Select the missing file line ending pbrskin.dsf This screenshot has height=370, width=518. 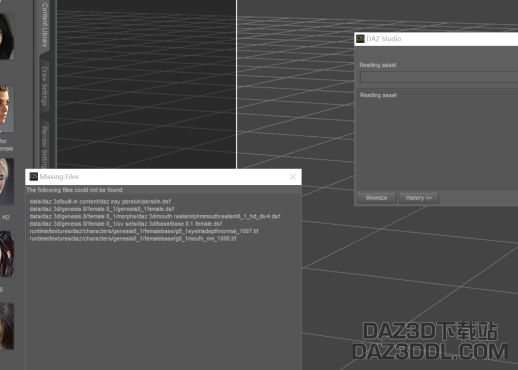[x=100, y=202]
